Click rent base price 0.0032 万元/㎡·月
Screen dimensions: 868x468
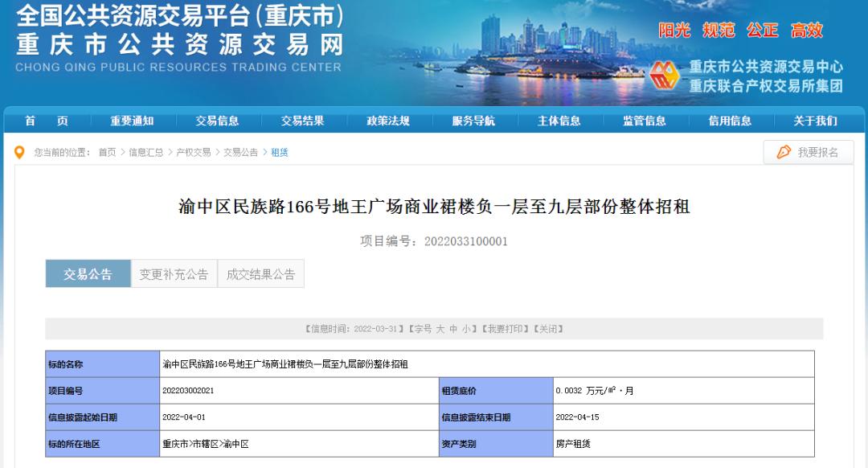[684, 391]
